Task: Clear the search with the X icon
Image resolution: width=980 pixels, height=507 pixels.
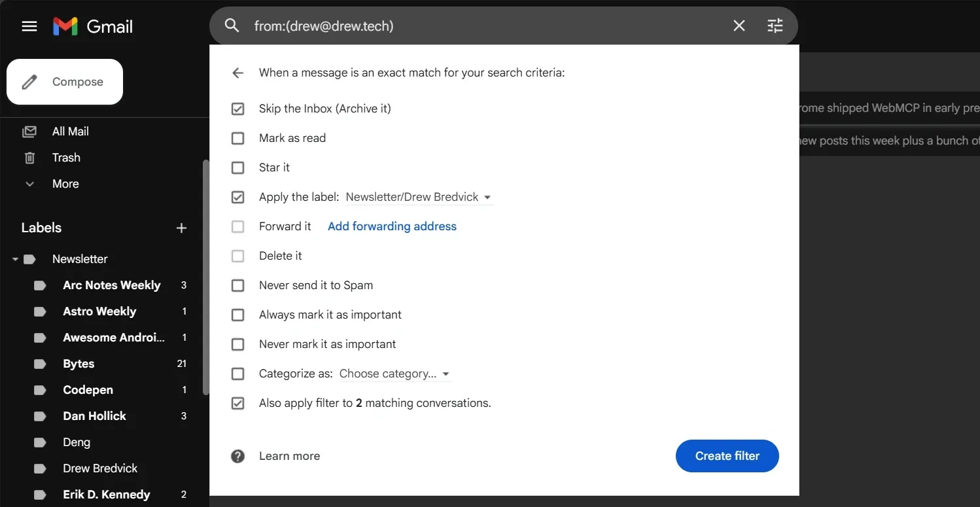Action: click(739, 26)
